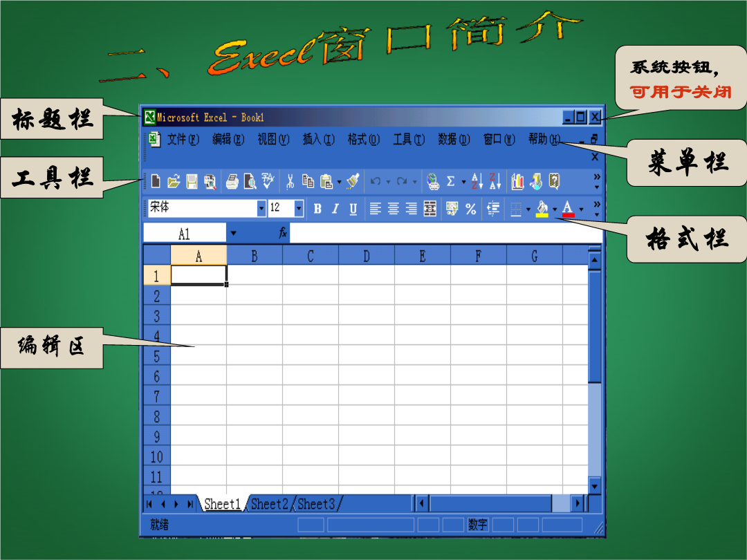This screenshot has width=747, height=560.
Task: Sort descending with the Z-A icon
Action: click(x=495, y=181)
